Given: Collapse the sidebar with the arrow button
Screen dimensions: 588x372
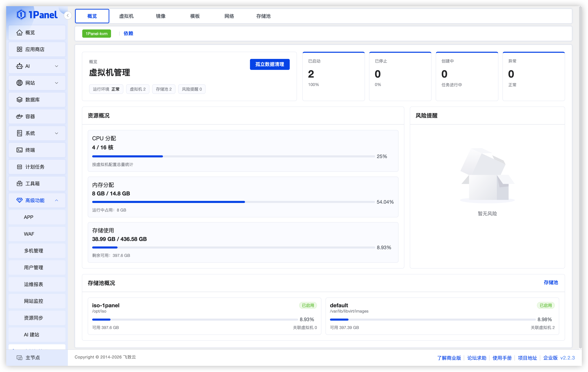Looking at the screenshot, I should click(68, 15).
